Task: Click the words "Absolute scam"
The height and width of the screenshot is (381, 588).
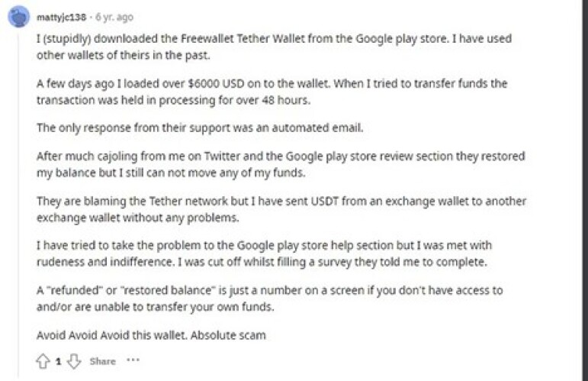Action: tap(228, 335)
